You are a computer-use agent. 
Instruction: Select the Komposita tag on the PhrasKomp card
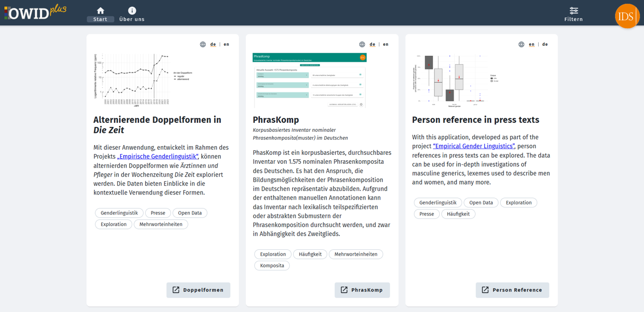(x=272, y=266)
